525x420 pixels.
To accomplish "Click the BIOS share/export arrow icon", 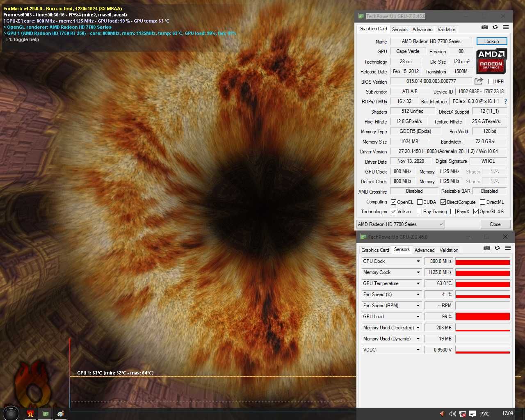I will point(479,81).
